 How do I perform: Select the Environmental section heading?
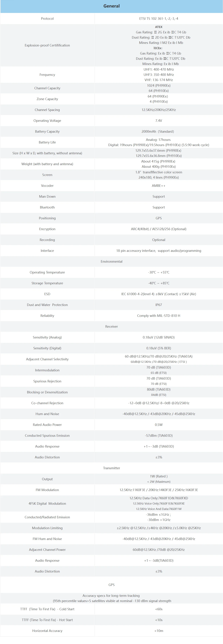tap(111, 261)
